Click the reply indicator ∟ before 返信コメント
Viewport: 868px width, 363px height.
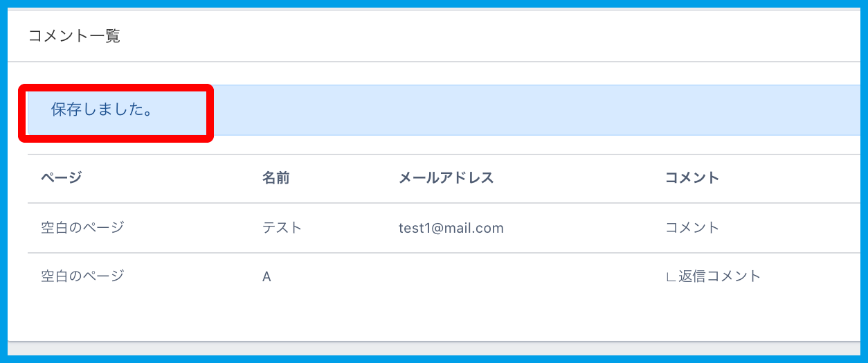(x=670, y=277)
